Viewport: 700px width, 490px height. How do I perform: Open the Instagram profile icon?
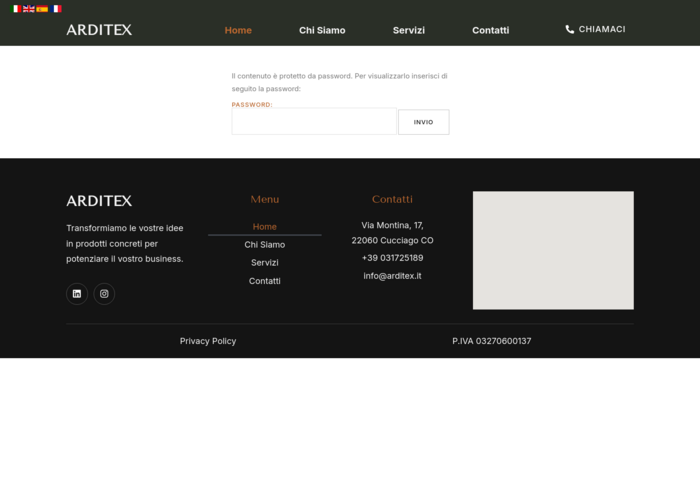point(104,294)
